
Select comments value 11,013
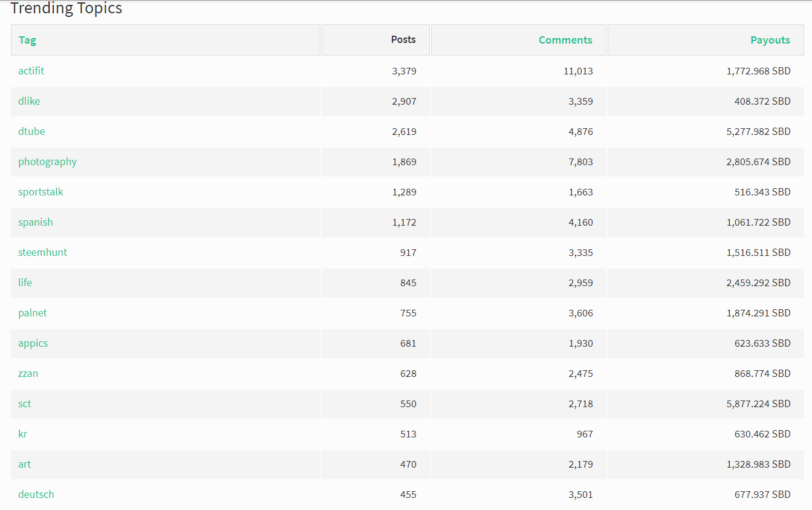click(x=578, y=71)
